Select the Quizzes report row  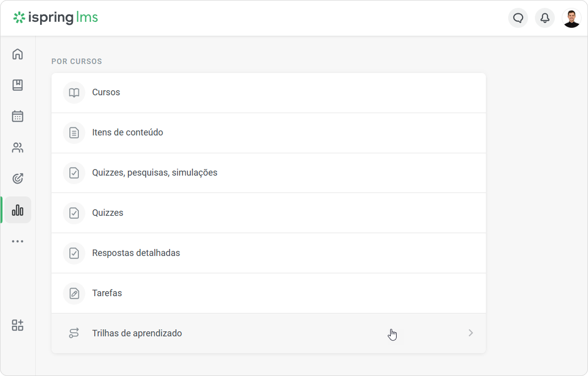click(x=269, y=213)
